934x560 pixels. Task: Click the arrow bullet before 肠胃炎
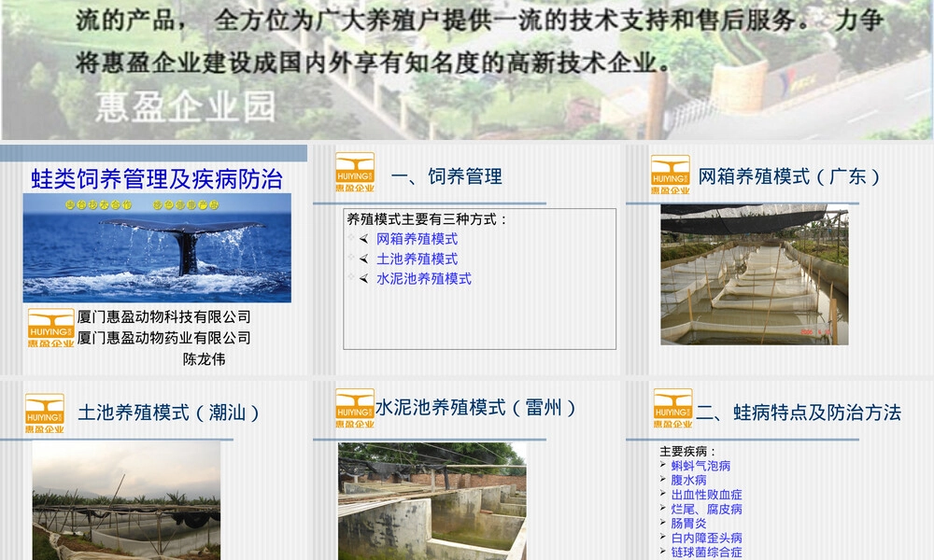[x=663, y=522]
